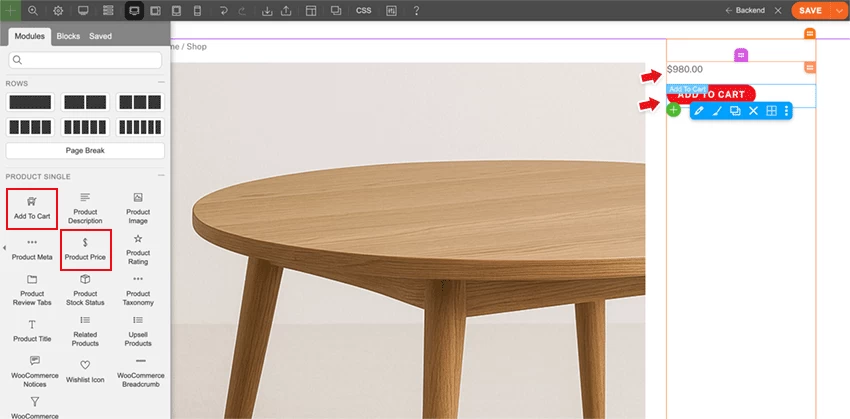Viewport: 850px width, 419px height.
Task: Select the four-column row layout
Action: [x=30, y=127]
